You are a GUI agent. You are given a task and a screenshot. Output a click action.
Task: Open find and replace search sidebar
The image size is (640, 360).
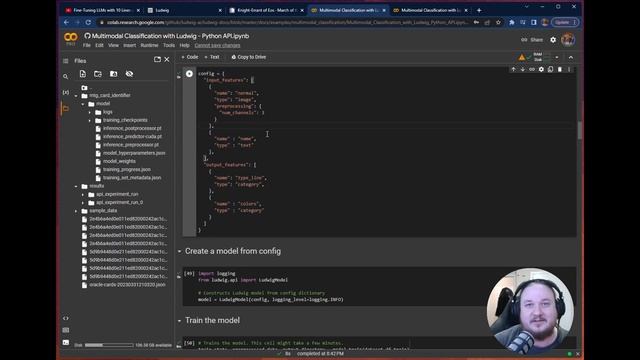tap(66, 76)
